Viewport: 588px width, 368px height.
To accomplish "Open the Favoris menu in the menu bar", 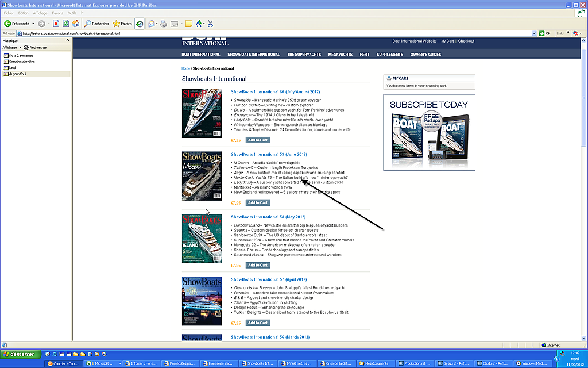I will pyautogui.click(x=57, y=13).
